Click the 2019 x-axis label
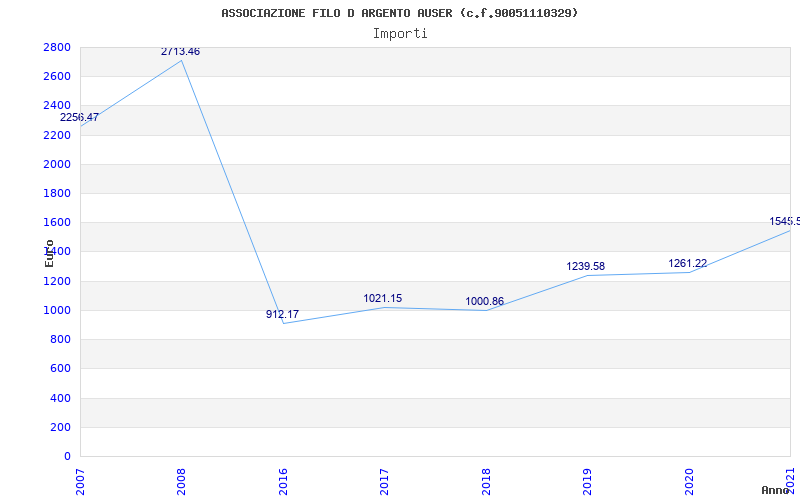The width and height of the screenshot is (800, 500). coord(587,482)
